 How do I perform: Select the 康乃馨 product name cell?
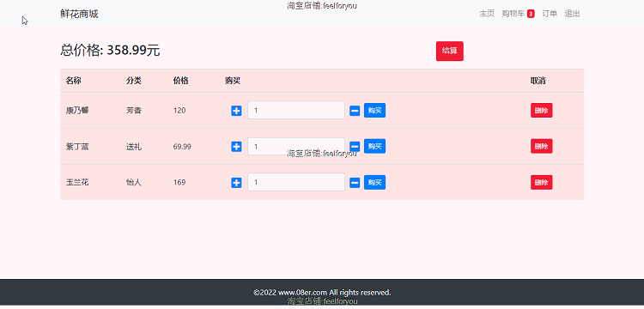77,111
